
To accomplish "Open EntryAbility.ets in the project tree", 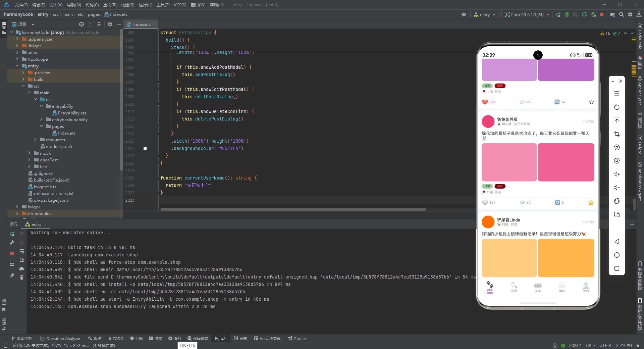I will point(69,113).
